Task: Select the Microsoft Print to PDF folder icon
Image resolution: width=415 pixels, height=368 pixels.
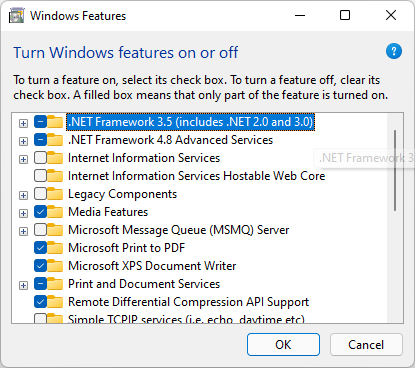Action: 55,248
